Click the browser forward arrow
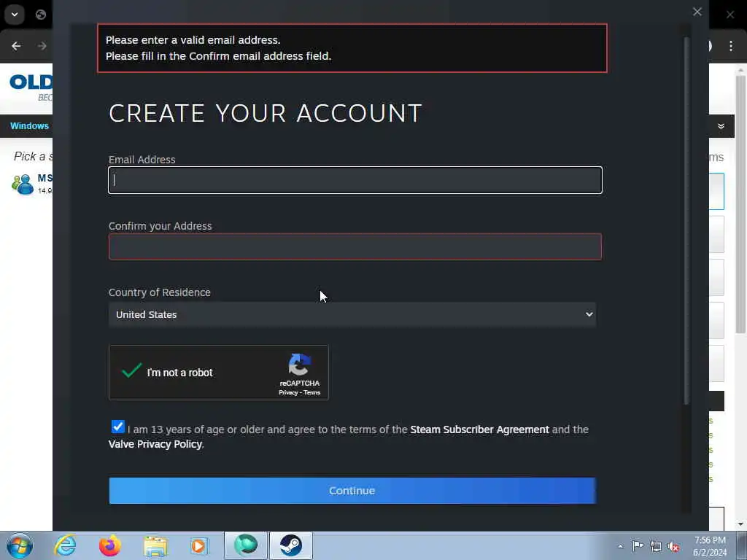Viewport: 747px width, 560px height. pyautogui.click(x=42, y=46)
